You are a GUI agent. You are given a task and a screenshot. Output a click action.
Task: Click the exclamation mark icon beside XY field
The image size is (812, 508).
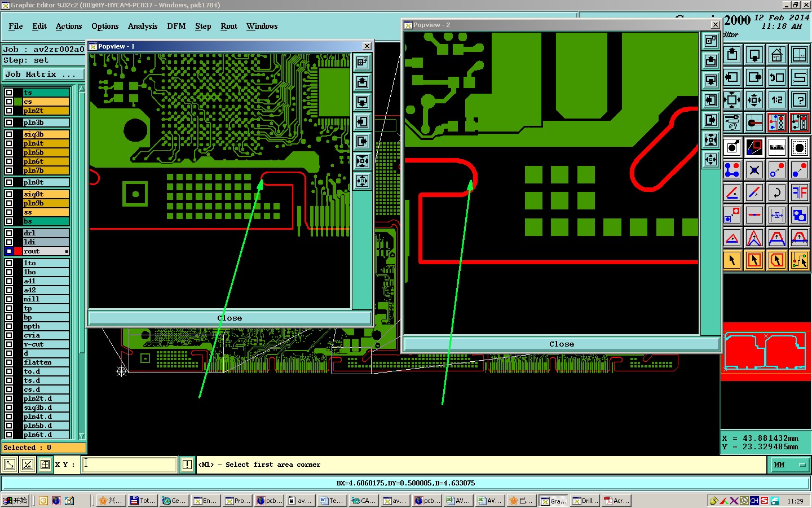pyautogui.click(x=187, y=465)
